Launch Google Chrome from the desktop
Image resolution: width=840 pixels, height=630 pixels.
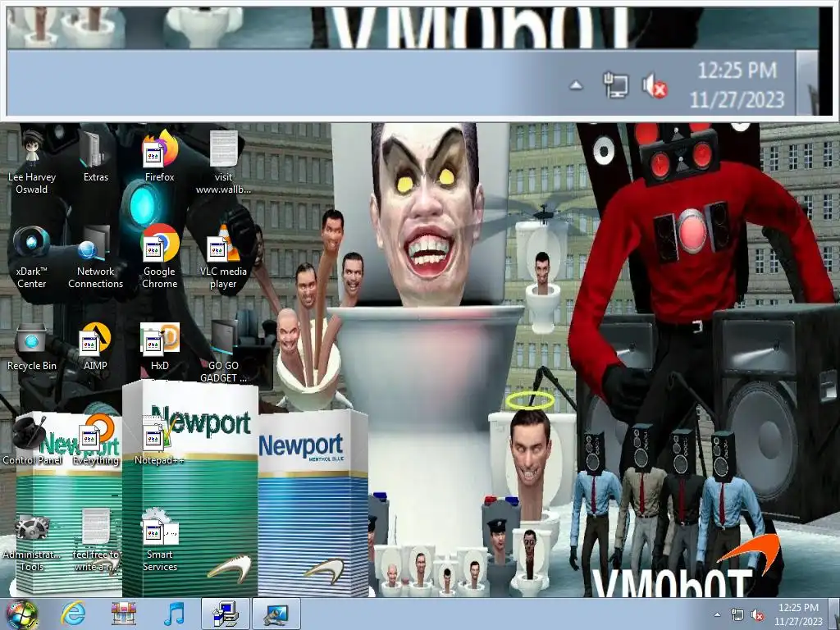click(160, 257)
